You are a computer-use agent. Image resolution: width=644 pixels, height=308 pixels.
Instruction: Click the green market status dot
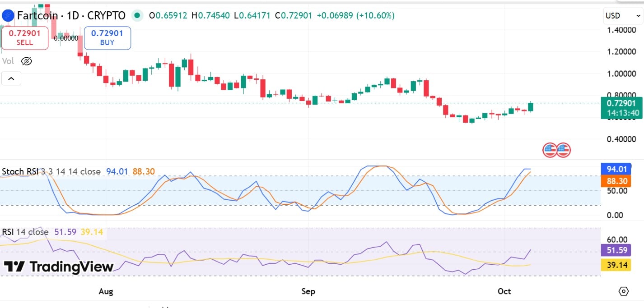click(137, 15)
